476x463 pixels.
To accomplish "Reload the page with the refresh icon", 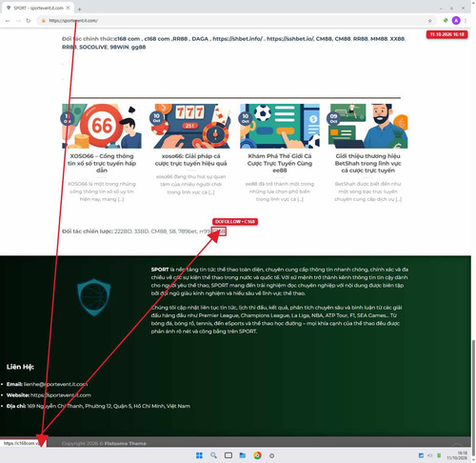I will coord(29,21).
